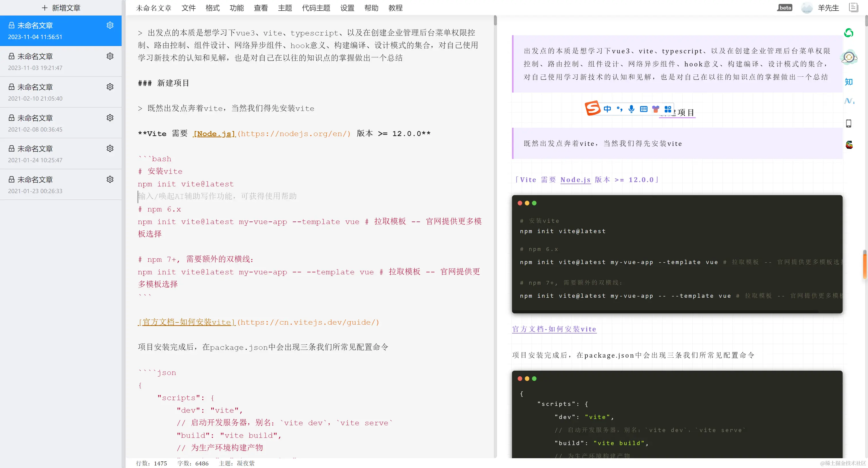Click the Sogou voice input microphone icon

pos(631,109)
